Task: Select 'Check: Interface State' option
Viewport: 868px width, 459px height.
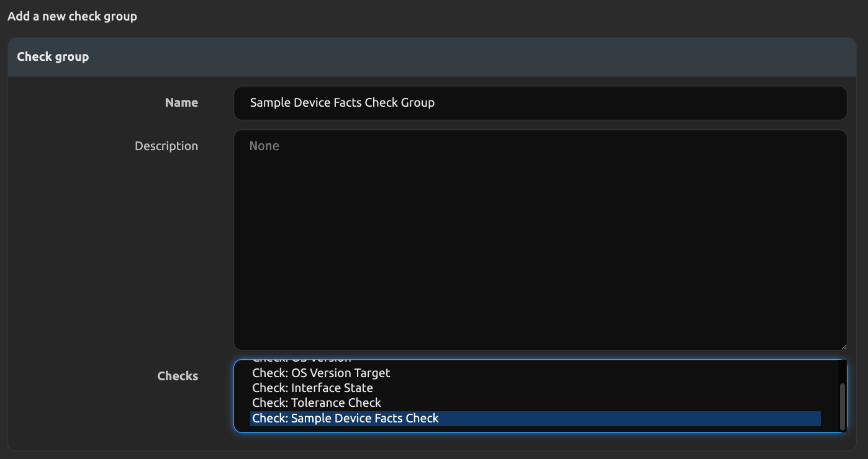Action: click(x=312, y=388)
